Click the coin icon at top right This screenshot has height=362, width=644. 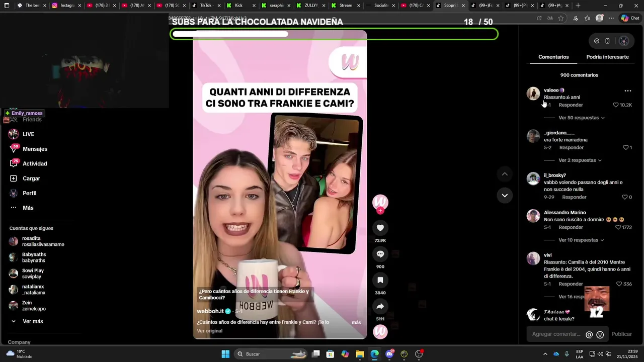(597, 41)
